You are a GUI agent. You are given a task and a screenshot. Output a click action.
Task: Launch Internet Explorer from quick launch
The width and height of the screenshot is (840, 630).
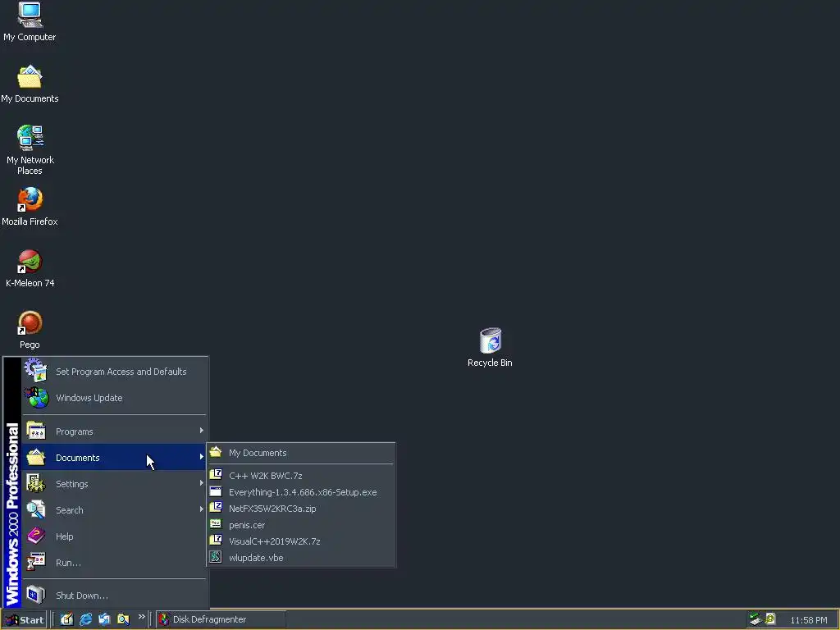click(x=85, y=619)
